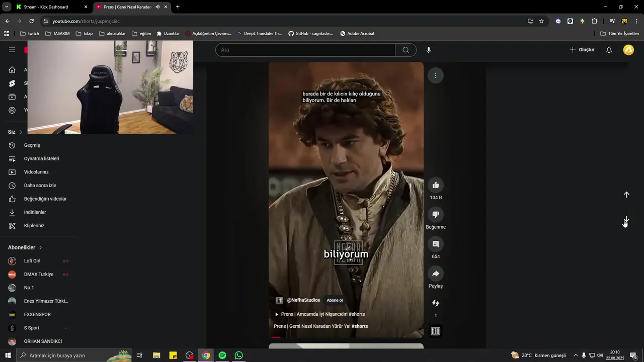
Task: Open the kitap bookmarks folder
Action: pyautogui.click(x=84, y=34)
